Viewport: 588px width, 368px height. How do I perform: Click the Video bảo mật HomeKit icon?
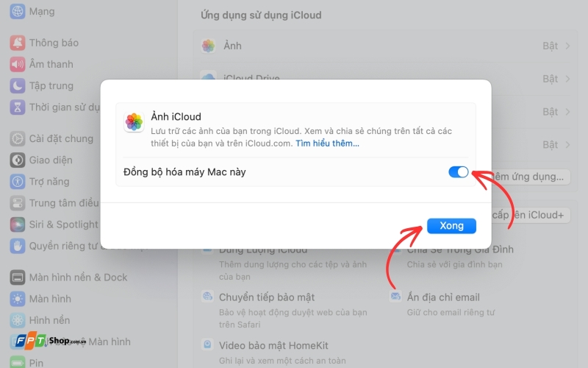coord(207,344)
